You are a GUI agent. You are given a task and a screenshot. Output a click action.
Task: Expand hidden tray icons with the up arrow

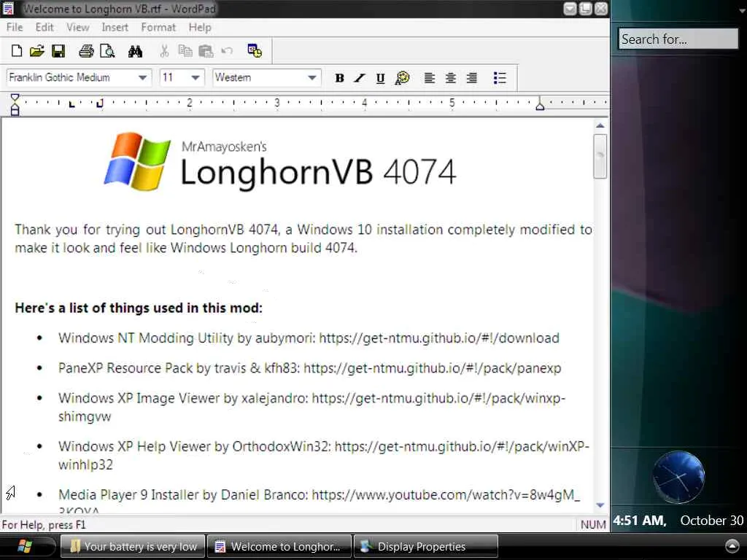point(732,545)
